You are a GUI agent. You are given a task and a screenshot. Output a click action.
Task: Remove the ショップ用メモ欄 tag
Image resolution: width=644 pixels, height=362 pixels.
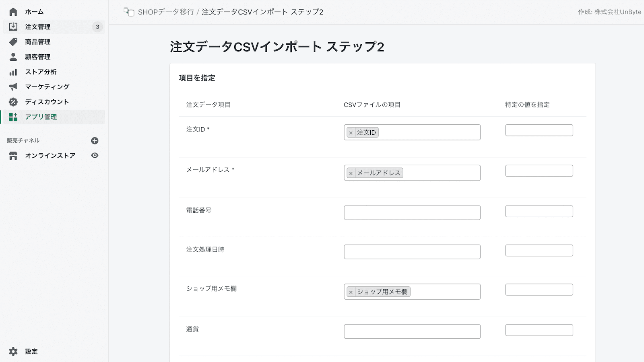(x=351, y=292)
